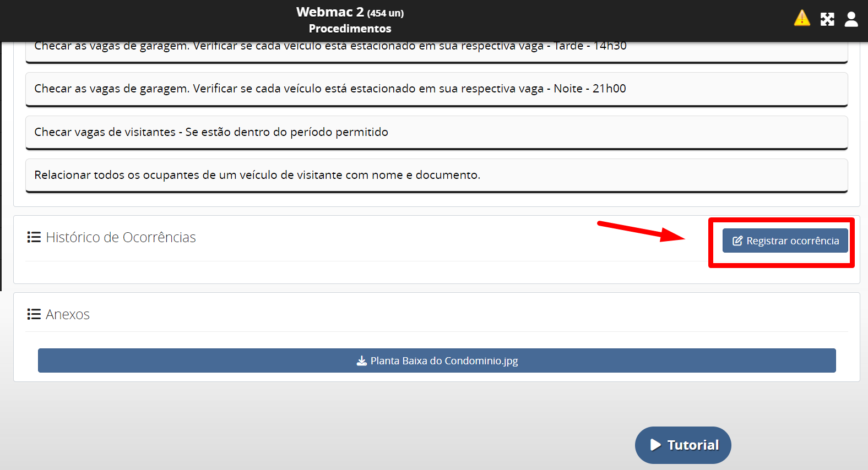Open the user profile icon

851,19
